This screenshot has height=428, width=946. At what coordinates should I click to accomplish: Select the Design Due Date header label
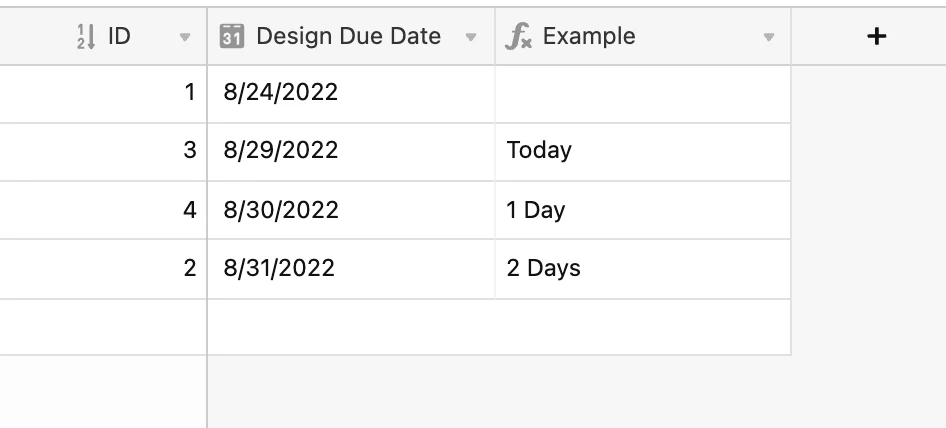coord(348,36)
